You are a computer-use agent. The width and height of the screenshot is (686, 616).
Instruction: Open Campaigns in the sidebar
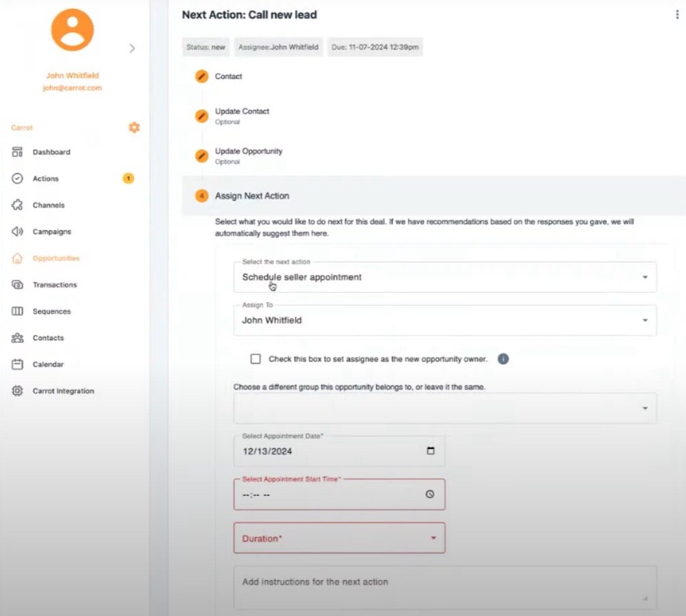[x=52, y=232]
